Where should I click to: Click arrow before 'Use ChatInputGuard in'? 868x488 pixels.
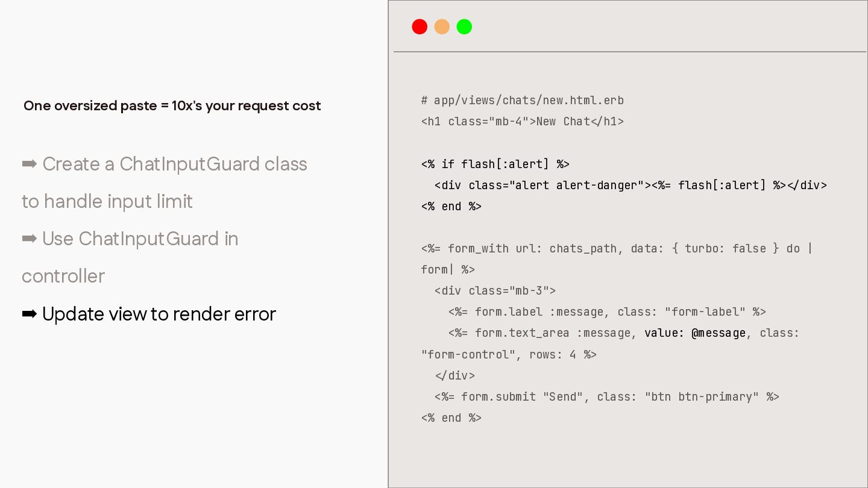click(x=30, y=239)
